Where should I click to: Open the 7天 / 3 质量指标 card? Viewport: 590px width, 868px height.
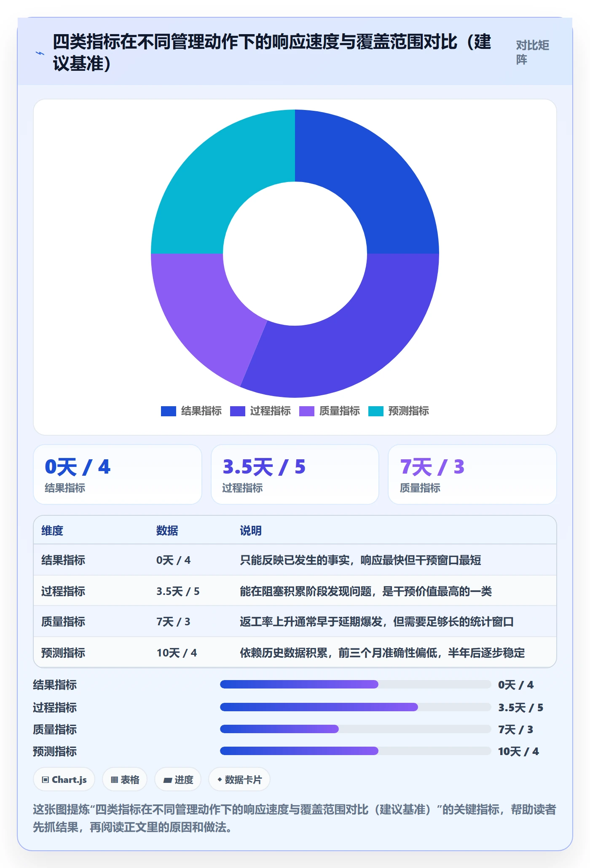(x=472, y=474)
